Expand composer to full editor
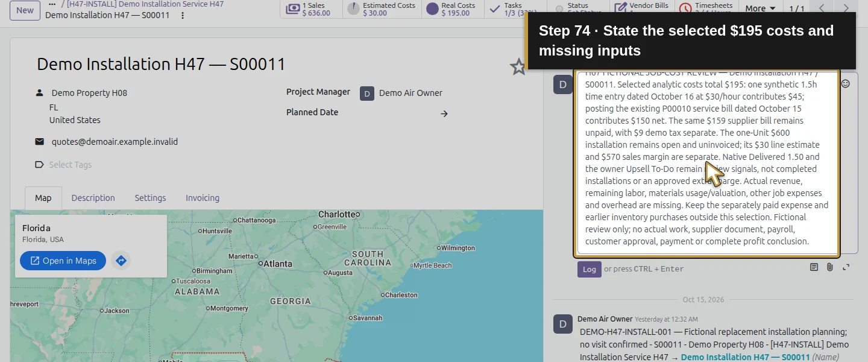This screenshot has height=362, width=868. pyautogui.click(x=846, y=267)
